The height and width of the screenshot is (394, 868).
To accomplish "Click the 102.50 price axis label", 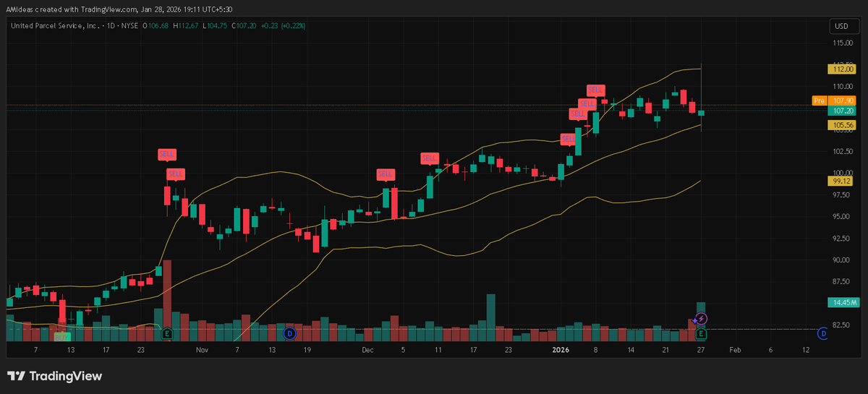I will [x=841, y=152].
